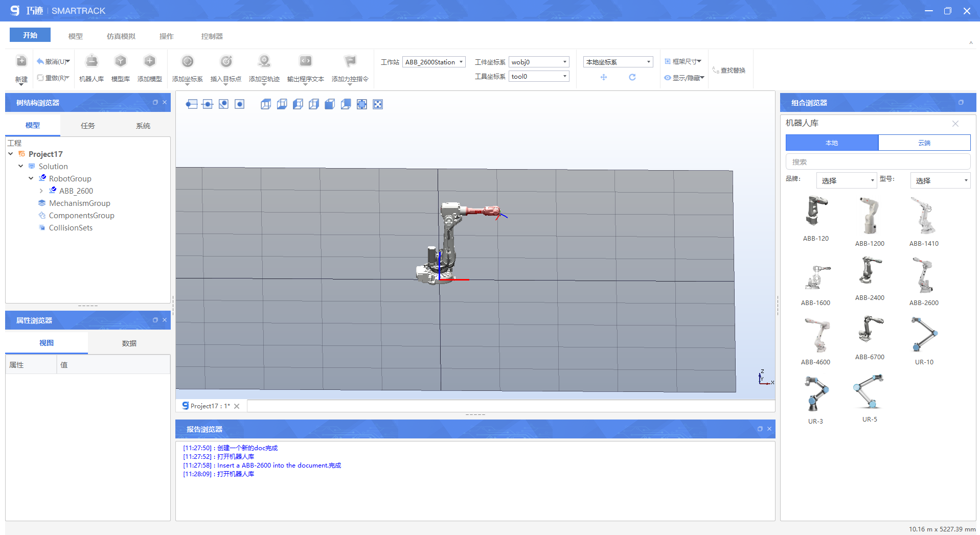Close the 报告浏览器 panel

coord(769,429)
